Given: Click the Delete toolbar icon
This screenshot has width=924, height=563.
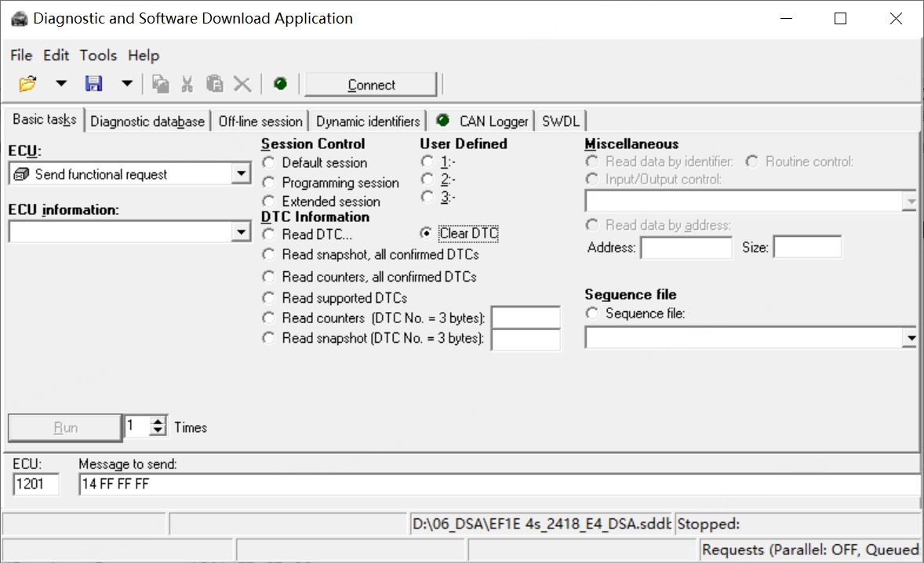Looking at the screenshot, I should 242,83.
